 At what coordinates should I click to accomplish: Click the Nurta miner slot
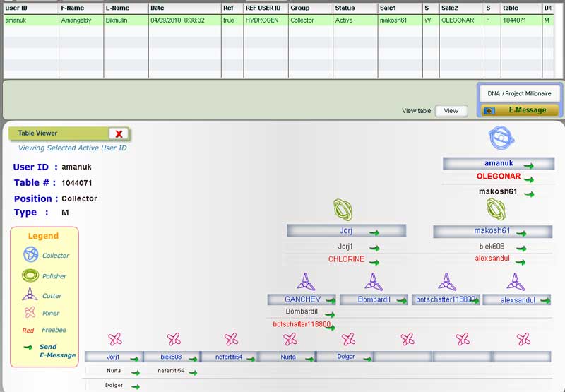pos(287,357)
